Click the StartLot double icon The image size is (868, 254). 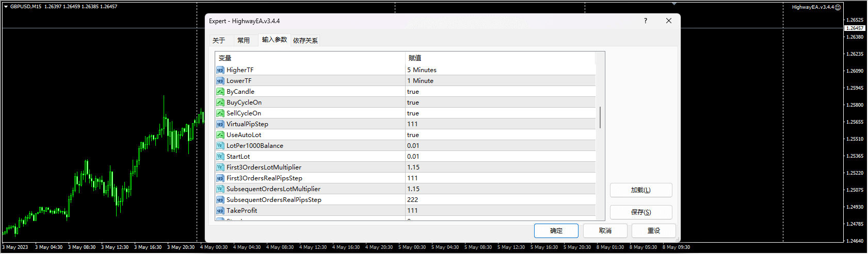(x=220, y=157)
